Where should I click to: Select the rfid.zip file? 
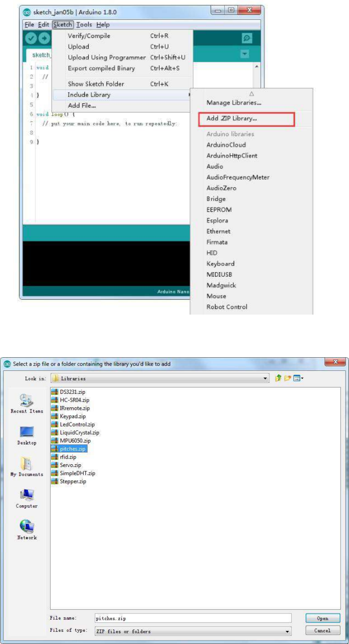64,457
